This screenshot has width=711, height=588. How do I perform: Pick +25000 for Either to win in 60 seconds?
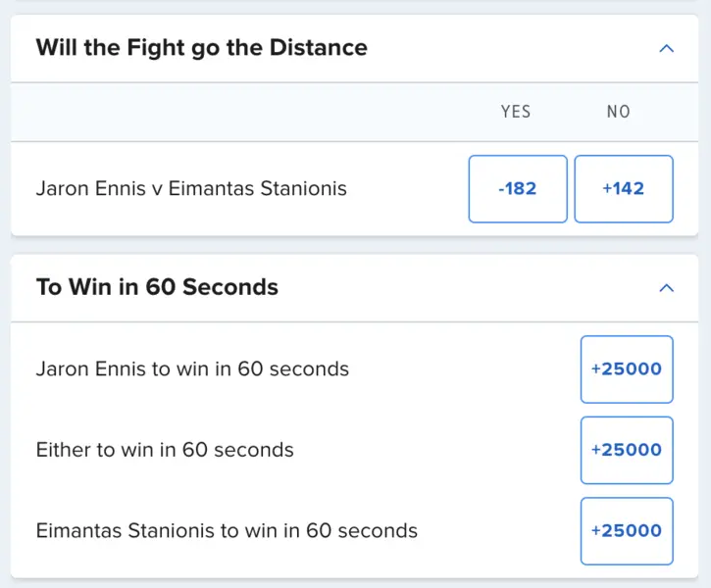tap(626, 450)
